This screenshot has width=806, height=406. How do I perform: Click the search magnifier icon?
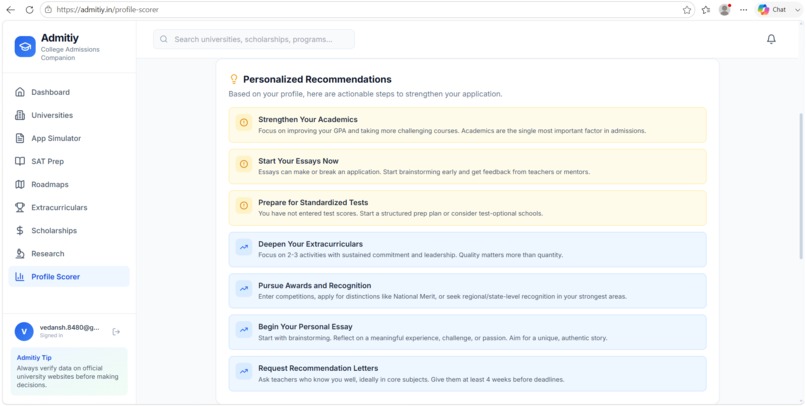(x=163, y=39)
